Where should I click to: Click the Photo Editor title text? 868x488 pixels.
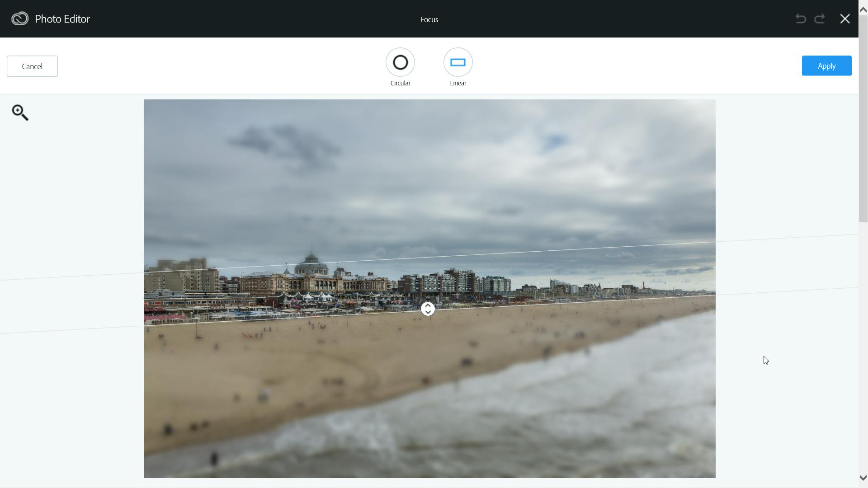[x=62, y=19]
